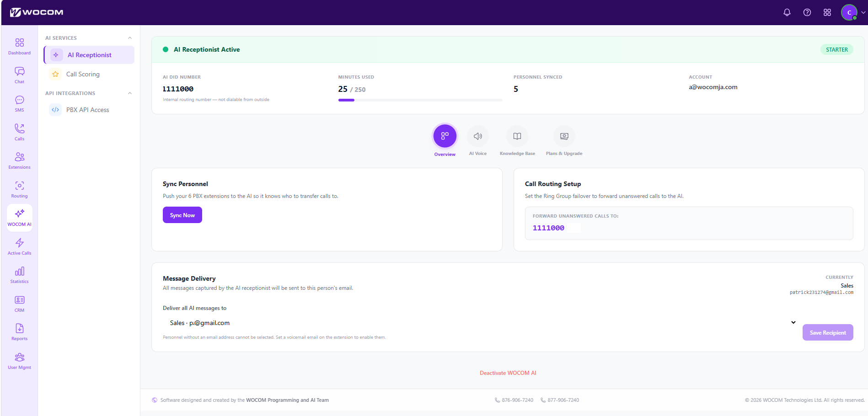Image resolution: width=868 pixels, height=416 pixels.
Task: Click Deactivate WOCOM AI link
Action: (508, 373)
